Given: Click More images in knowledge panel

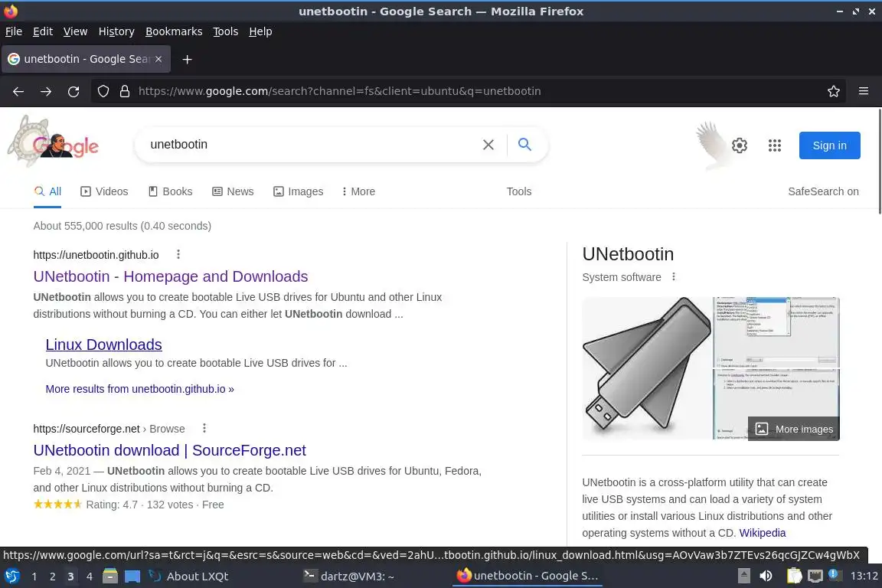Looking at the screenshot, I should coord(794,429).
